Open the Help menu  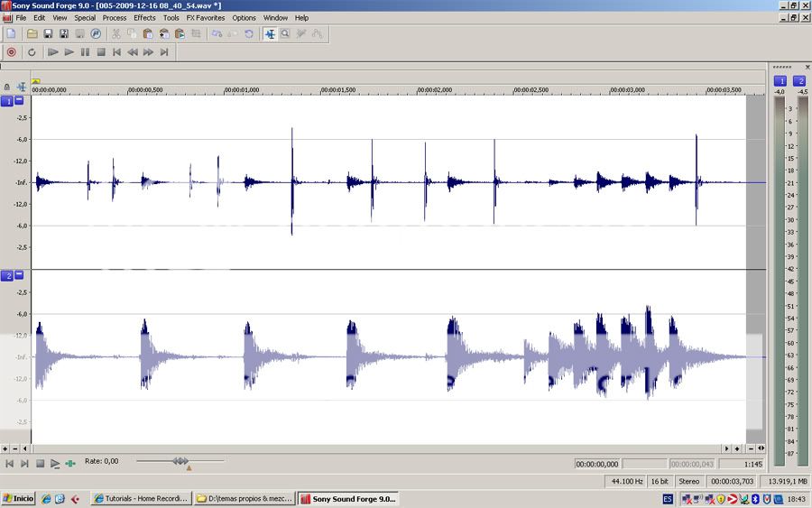pos(301,18)
